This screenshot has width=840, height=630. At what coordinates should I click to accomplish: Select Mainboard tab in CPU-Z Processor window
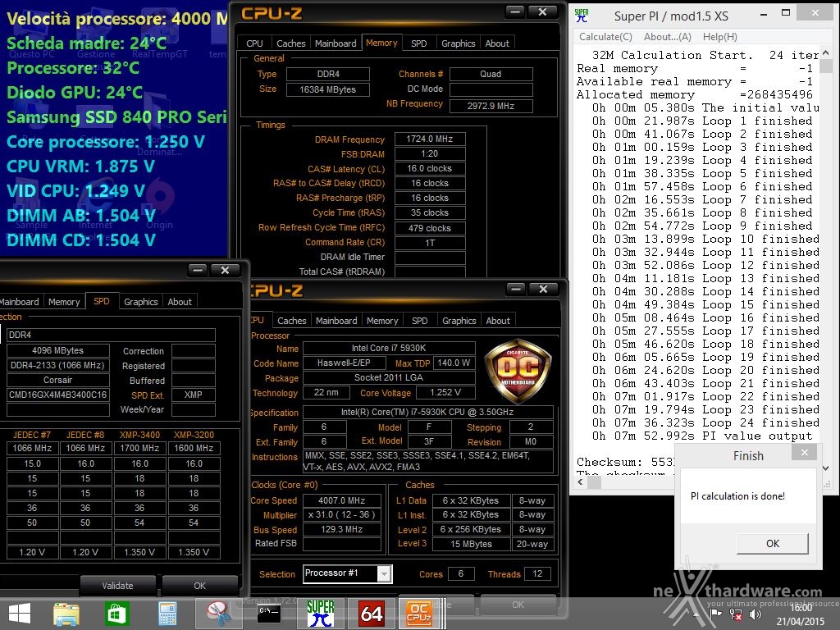(x=336, y=321)
